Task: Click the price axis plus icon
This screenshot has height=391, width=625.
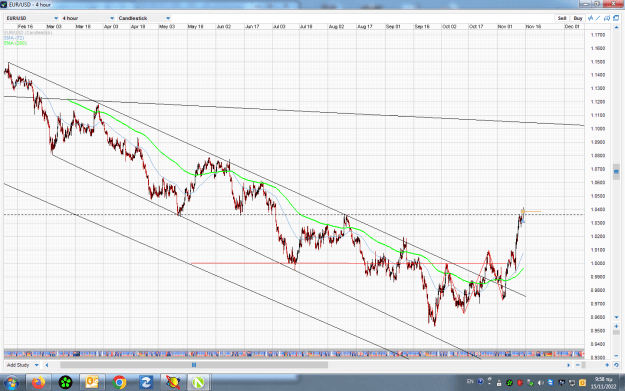Action: 616,326
